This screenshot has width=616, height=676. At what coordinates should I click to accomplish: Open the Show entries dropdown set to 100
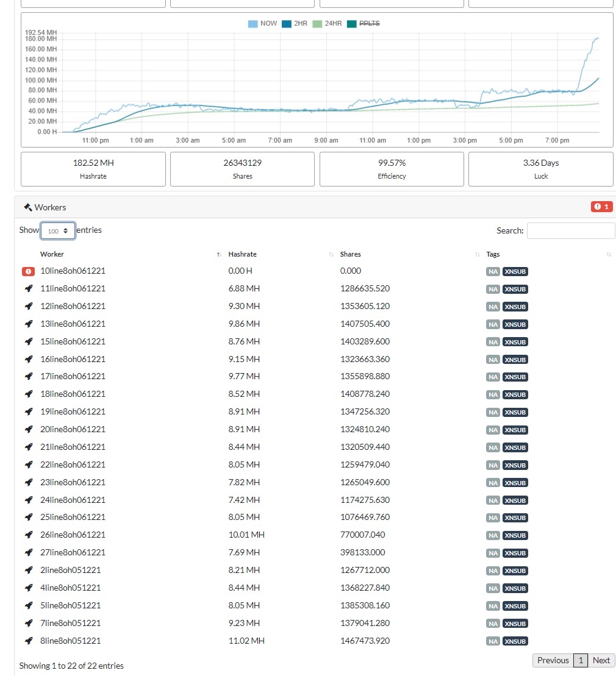(58, 230)
